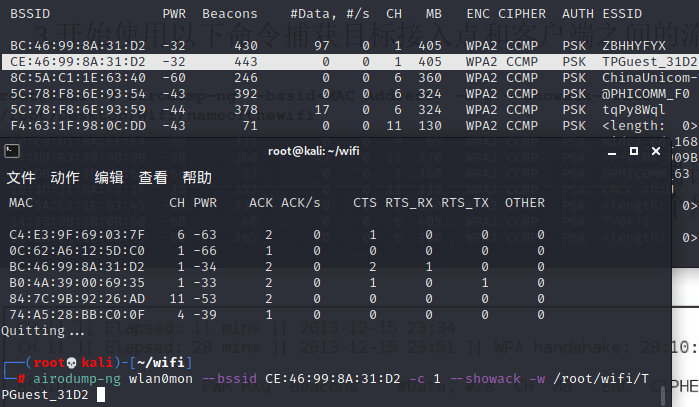Click the MAC column header in front terminal
Image resolution: width=699 pixels, height=407 pixels.
(x=21, y=203)
